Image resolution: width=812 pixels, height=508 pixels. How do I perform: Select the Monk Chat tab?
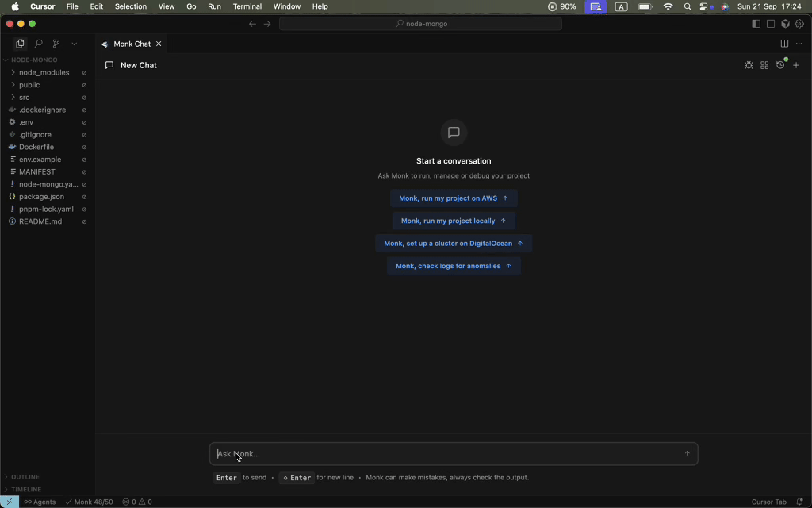(132, 44)
